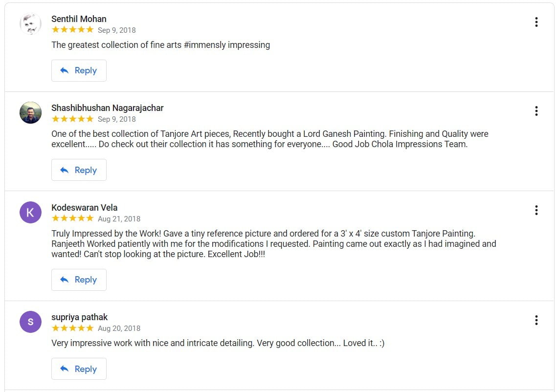
Task: Click the Aug 20, 2018 review date
Action: pos(119,328)
